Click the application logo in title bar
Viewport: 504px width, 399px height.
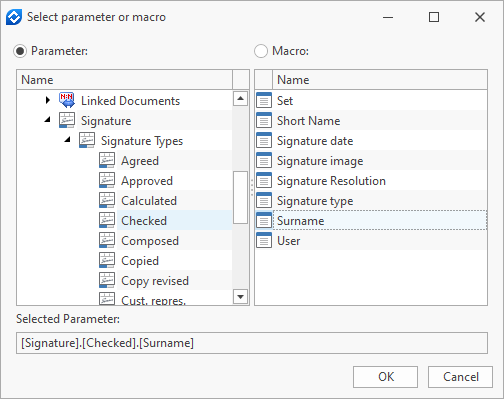point(14,17)
